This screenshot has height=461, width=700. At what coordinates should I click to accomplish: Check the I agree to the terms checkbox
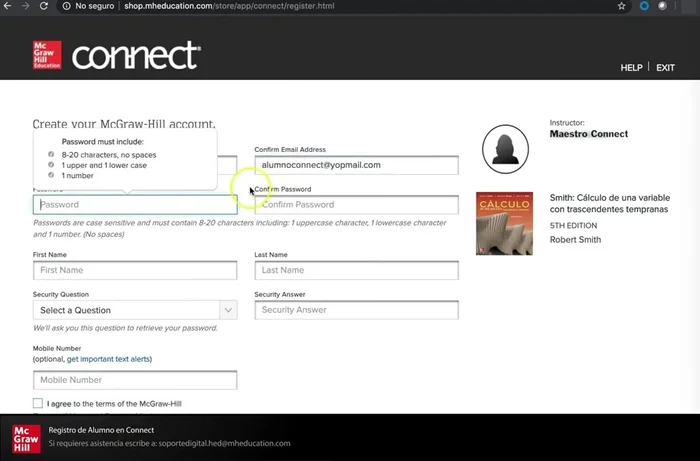tap(38, 403)
